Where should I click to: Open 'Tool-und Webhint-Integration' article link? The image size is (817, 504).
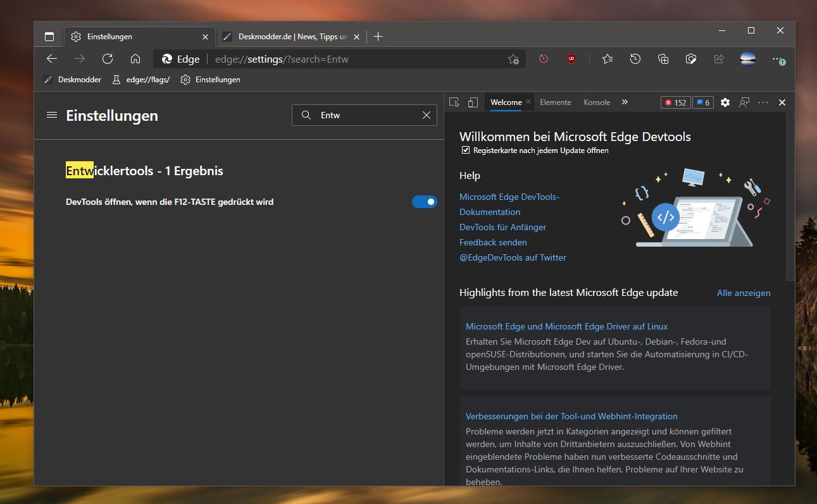(571, 416)
